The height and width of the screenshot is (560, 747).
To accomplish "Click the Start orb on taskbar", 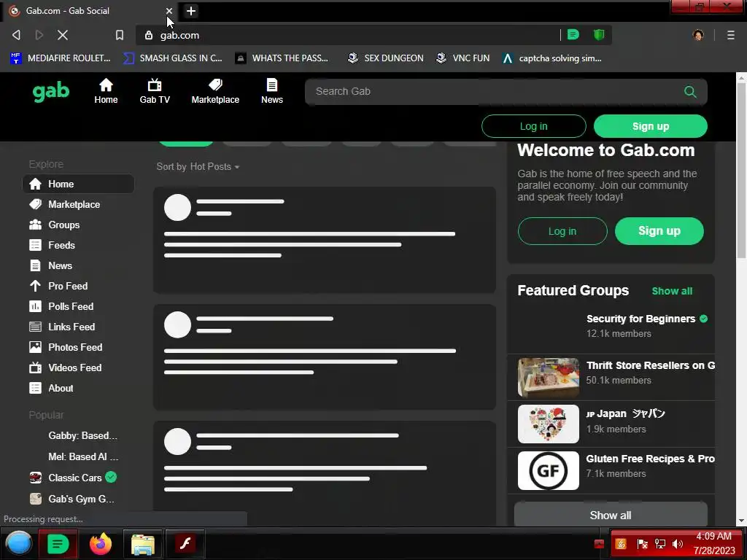I will coord(18,543).
